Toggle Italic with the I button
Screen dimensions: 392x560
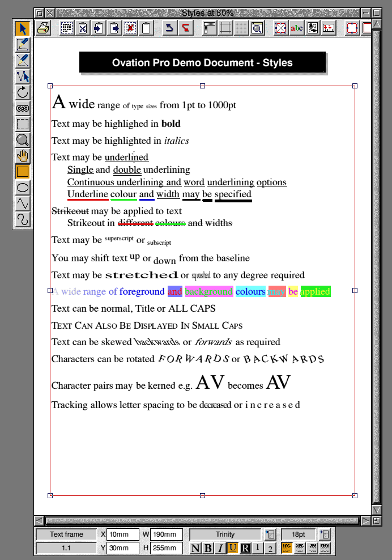(x=220, y=548)
